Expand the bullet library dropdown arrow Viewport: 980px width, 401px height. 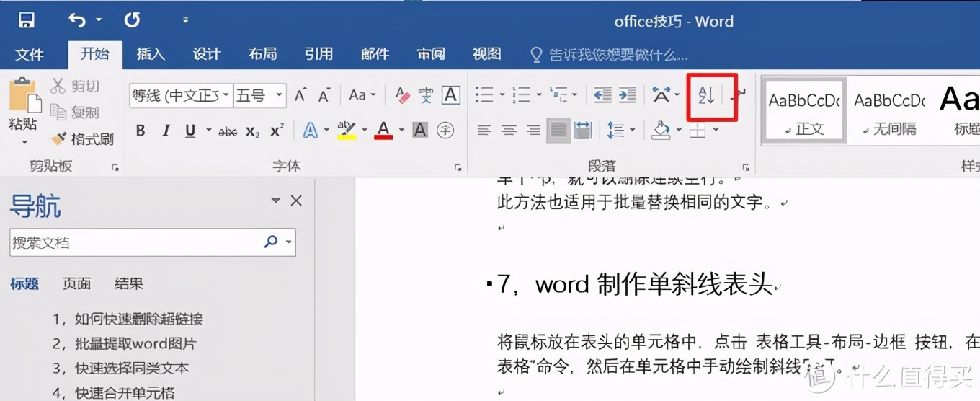click(502, 95)
